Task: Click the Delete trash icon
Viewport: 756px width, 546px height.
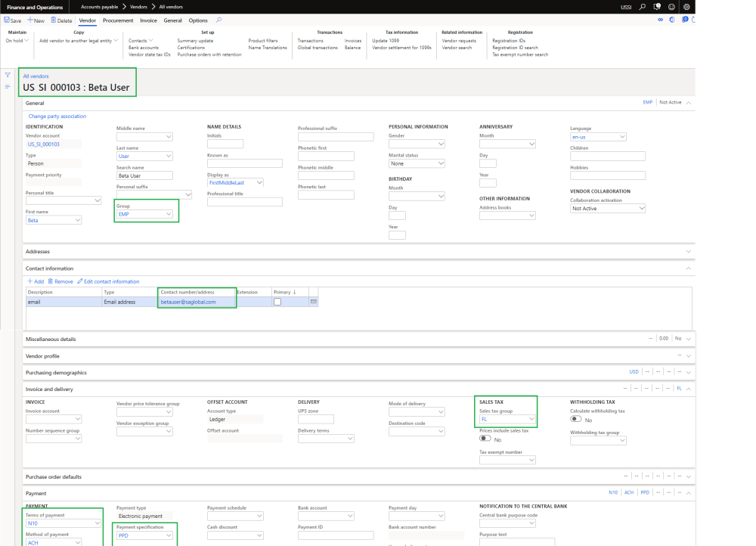Action: tap(54, 20)
